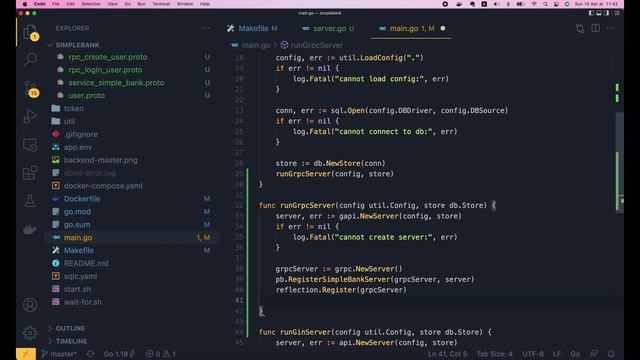The height and width of the screenshot is (360, 640).
Task: Open the Remote Explorer view
Action: pyautogui.click(x=30, y=145)
